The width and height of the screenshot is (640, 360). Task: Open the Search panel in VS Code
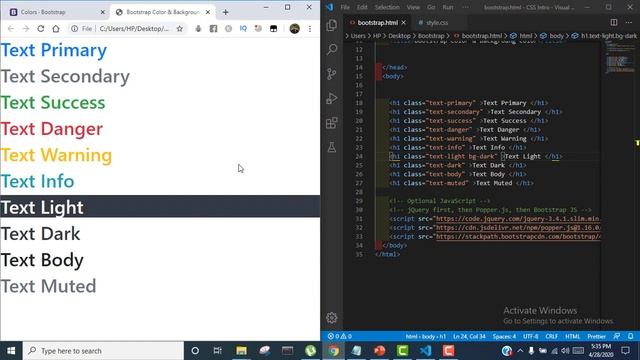coord(332,49)
